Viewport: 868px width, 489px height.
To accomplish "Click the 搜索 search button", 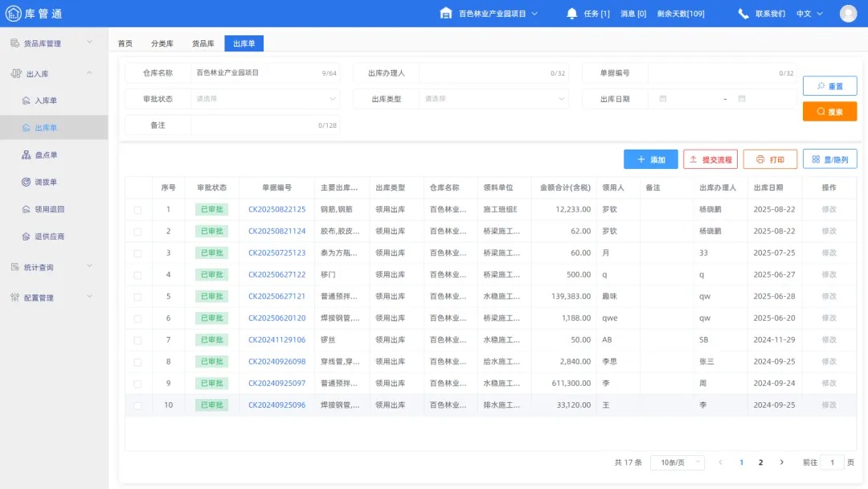I will point(829,111).
